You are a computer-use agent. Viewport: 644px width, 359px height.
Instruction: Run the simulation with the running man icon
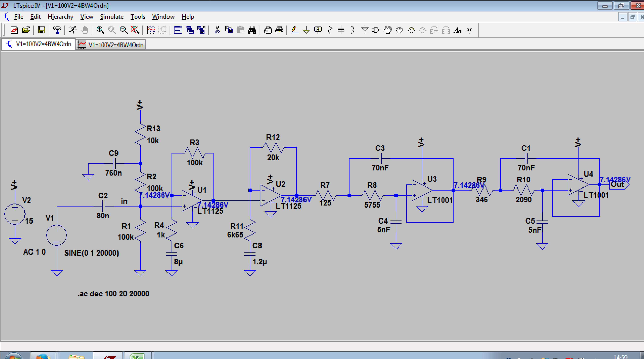72,30
